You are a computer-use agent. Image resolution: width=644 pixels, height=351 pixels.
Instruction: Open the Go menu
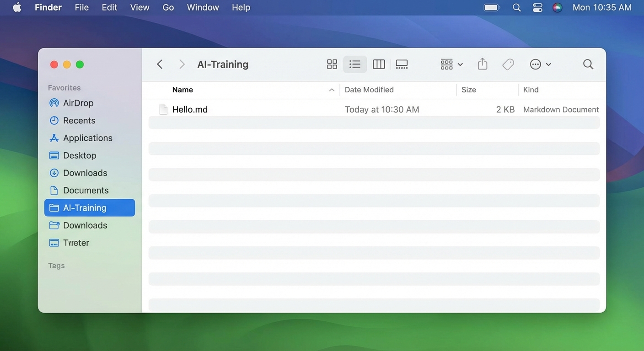168,7
